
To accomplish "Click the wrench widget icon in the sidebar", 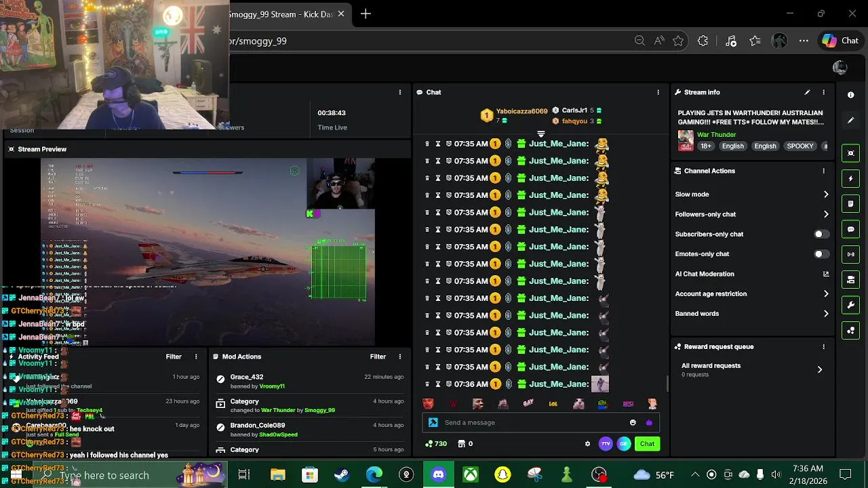I will [851, 305].
